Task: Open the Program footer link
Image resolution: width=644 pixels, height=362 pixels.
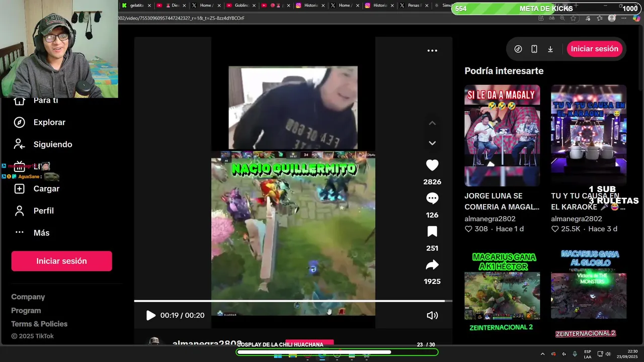Action: [26, 311]
